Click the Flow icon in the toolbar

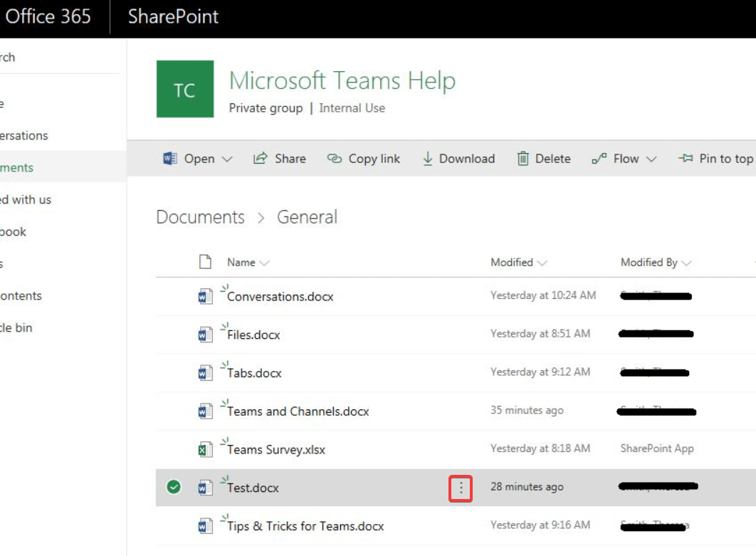599,158
